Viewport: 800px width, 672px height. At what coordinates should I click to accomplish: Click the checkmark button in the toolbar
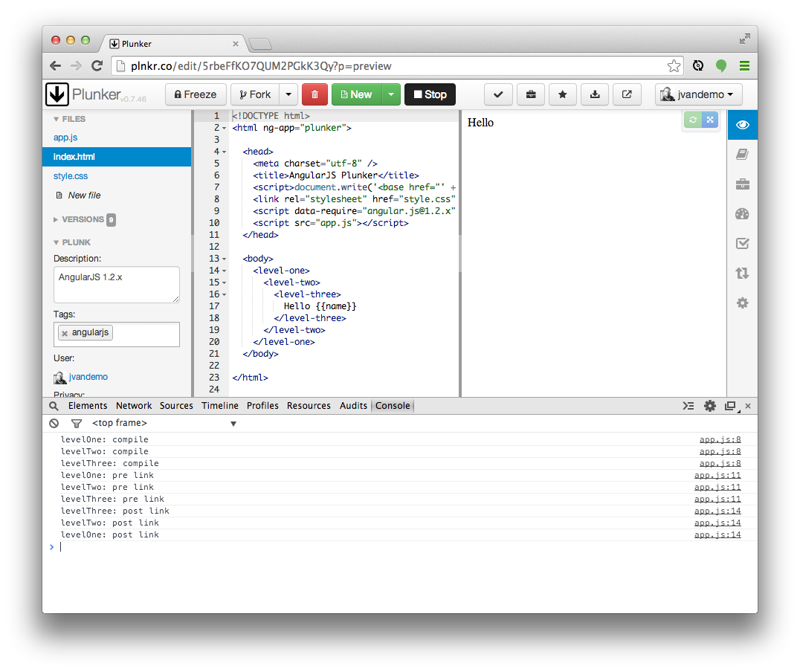point(499,94)
